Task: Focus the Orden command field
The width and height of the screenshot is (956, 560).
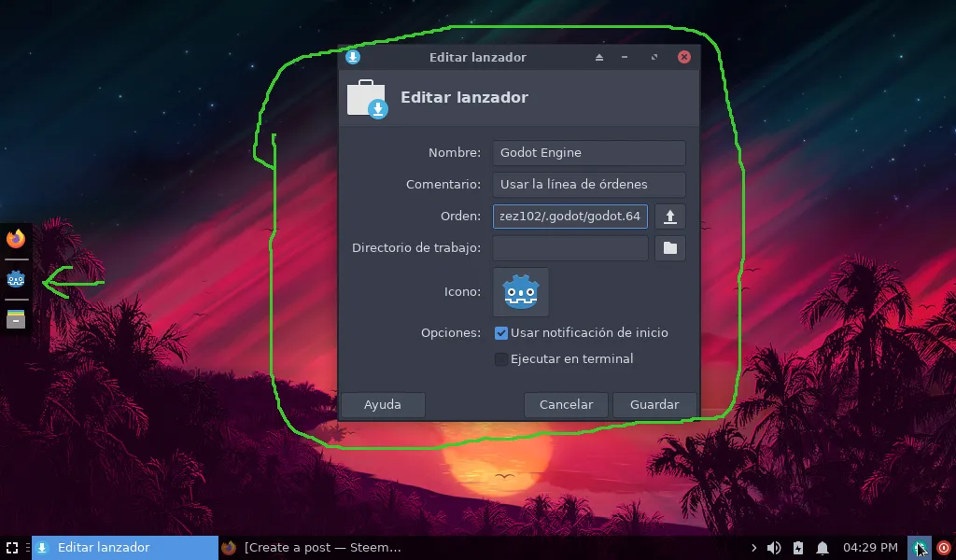Action: tap(570, 217)
